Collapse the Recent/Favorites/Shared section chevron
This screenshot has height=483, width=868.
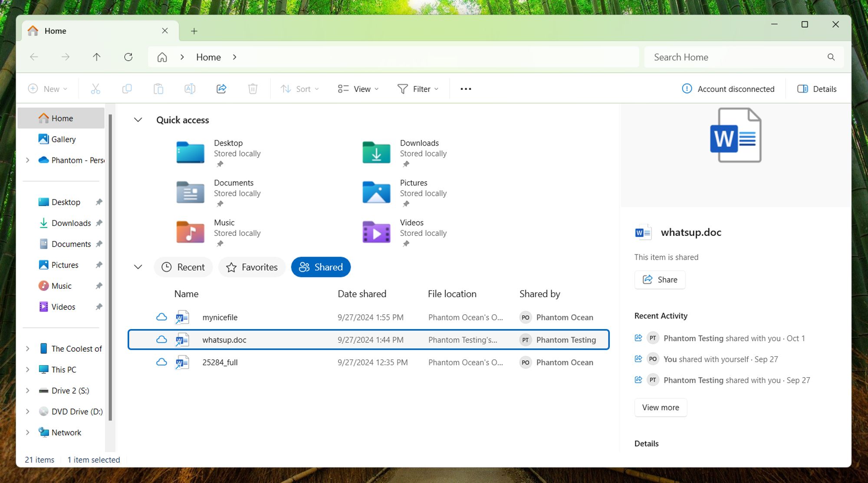click(138, 267)
